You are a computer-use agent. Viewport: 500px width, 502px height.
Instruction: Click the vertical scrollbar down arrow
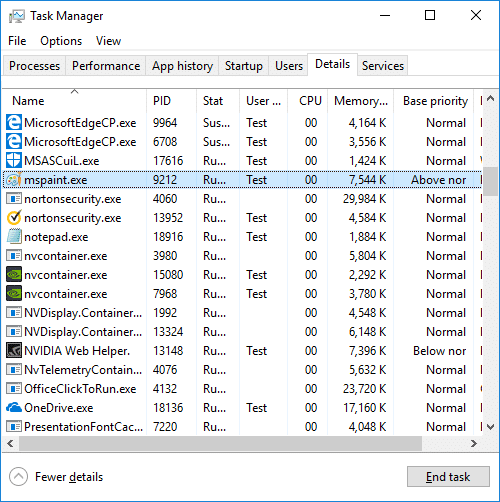coord(490,426)
